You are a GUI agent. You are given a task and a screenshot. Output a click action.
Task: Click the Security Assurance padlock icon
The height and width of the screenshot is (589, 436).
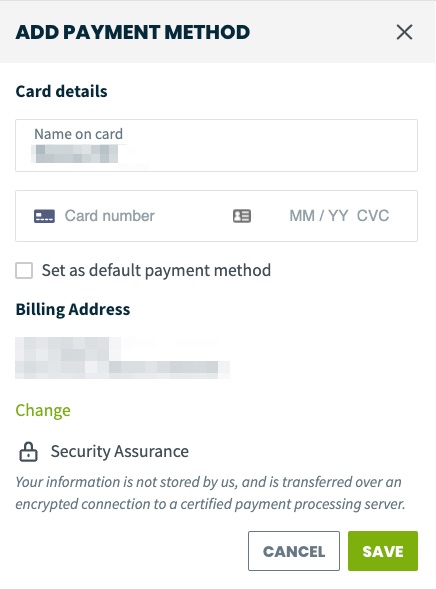(x=28, y=452)
